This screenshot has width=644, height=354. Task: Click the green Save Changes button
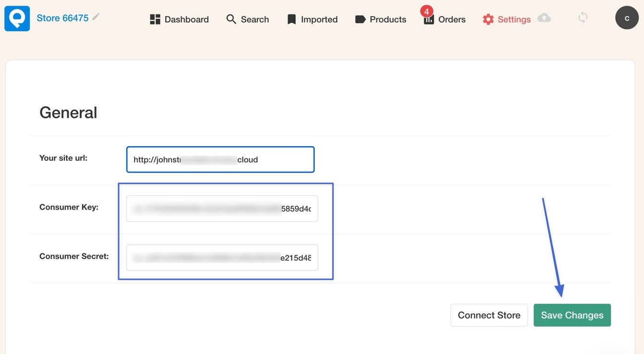pyautogui.click(x=572, y=315)
